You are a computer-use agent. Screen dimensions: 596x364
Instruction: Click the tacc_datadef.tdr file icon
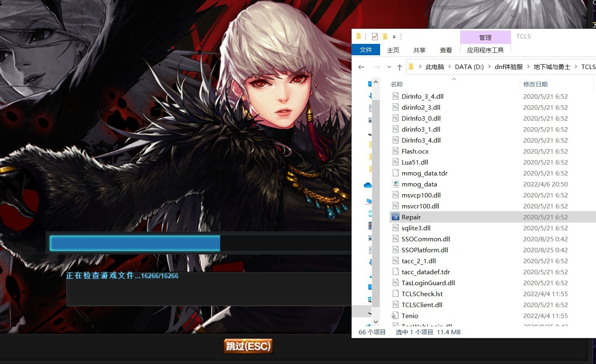395,272
